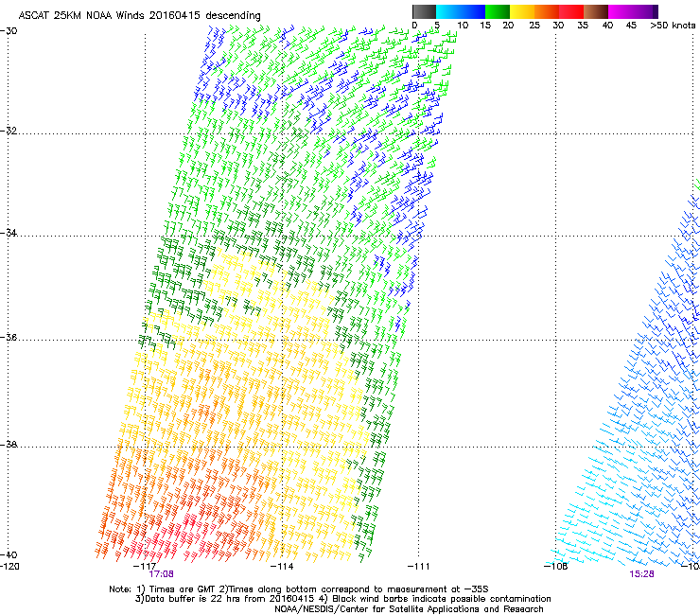Click the -108 longitude axis label
700x615 pixels.
[555, 567]
